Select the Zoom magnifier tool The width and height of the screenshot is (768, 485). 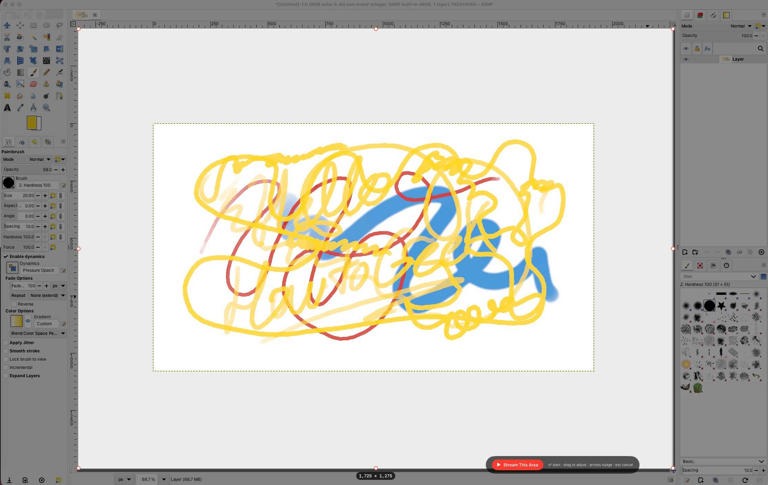47,108
